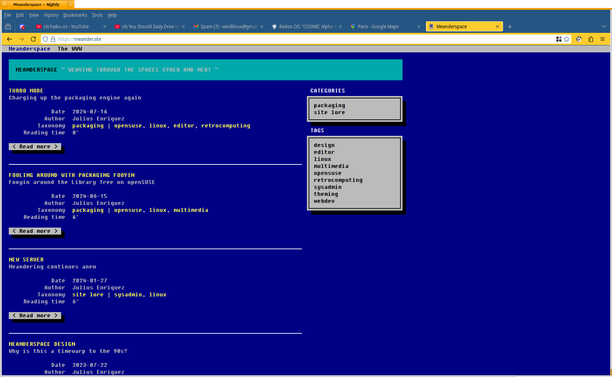612x377 pixels.
Task: Open the Bookmarks menu
Action: (x=75, y=15)
